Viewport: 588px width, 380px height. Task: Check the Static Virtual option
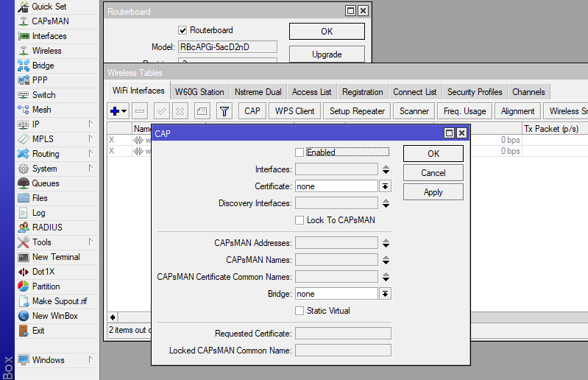[x=300, y=311]
